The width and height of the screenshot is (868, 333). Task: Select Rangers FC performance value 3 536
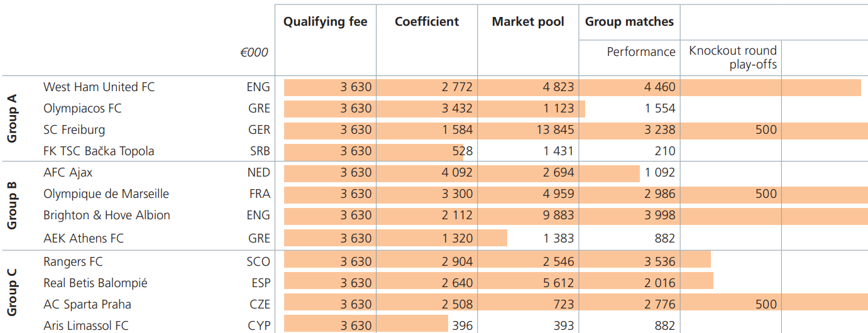[659, 262]
